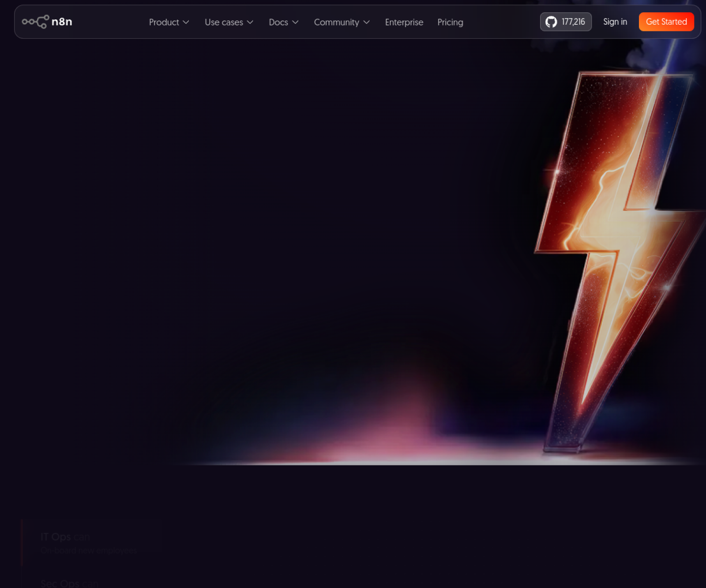The width and height of the screenshot is (706, 588).
Task: Click the On-board new employees text
Action: point(89,551)
